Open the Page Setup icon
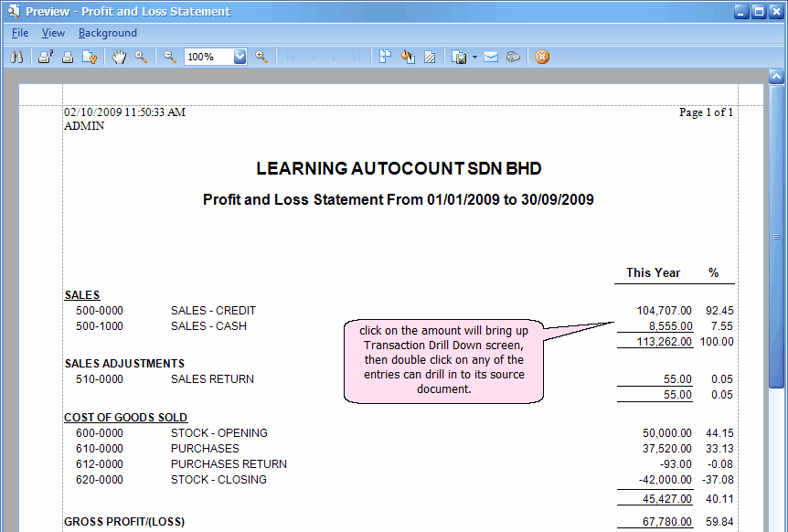Screen dimensions: 788x532 tap(90, 57)
